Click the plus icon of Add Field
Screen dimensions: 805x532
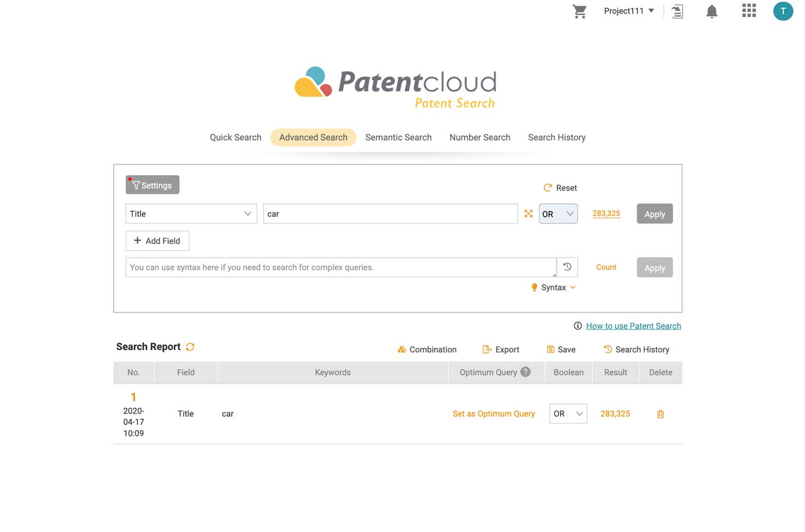pos(138,240)
